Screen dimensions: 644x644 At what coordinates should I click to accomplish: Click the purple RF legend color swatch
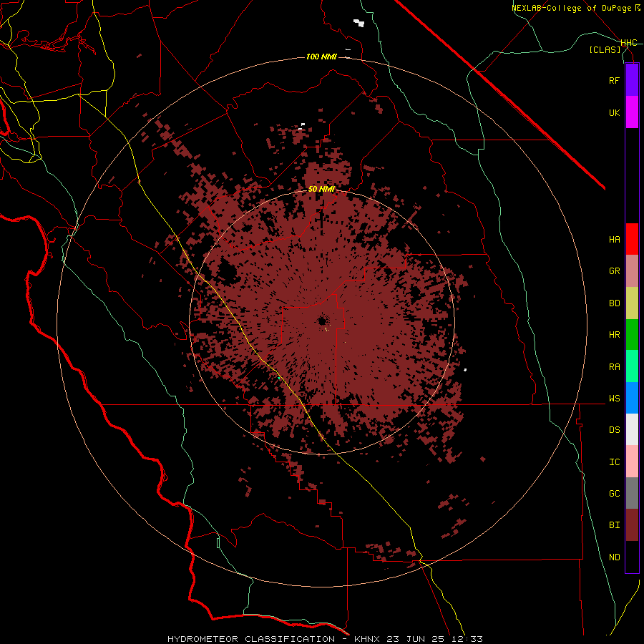click(x=632, y=80)
